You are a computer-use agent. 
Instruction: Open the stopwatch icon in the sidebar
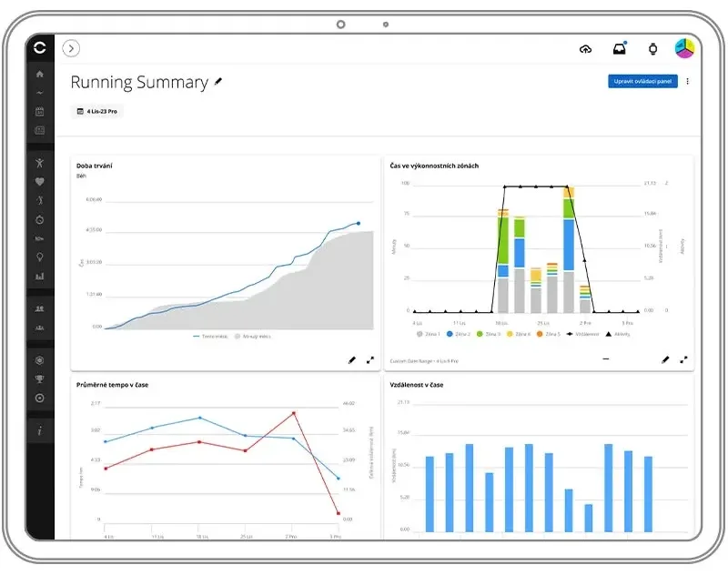tap(39, 219)
